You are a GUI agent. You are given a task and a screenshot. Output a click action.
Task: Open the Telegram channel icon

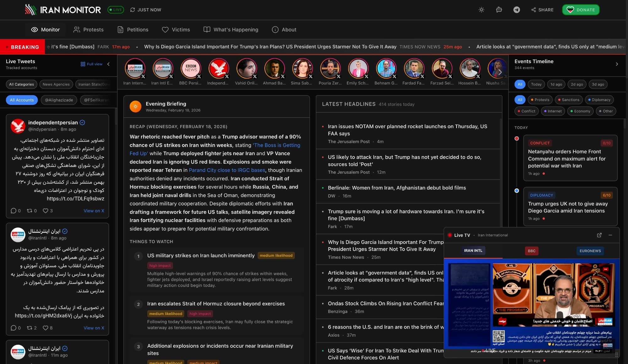(x=517, y=10)
